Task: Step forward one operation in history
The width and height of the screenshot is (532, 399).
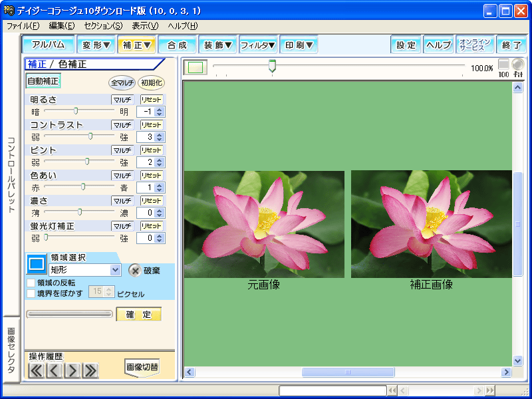Action: point(72,370)
